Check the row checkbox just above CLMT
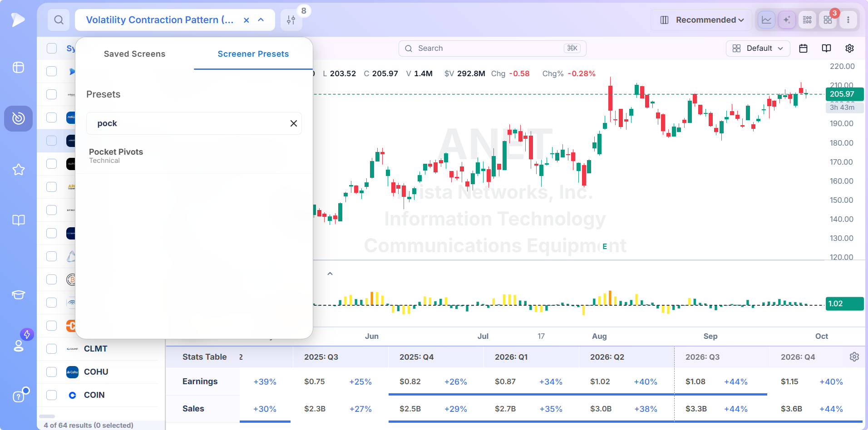 point(52,326)
